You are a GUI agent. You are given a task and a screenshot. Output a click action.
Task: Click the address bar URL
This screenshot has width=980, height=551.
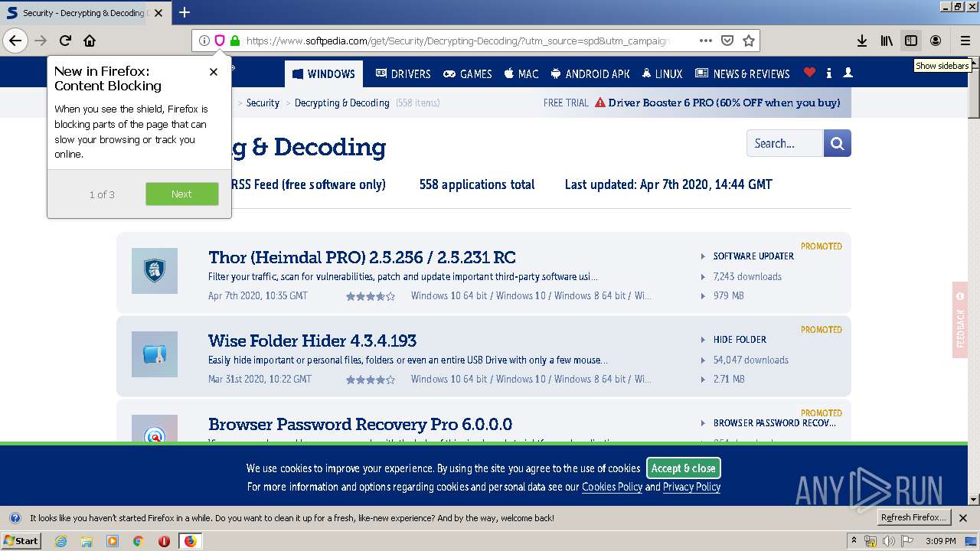[x=458, y=41]
